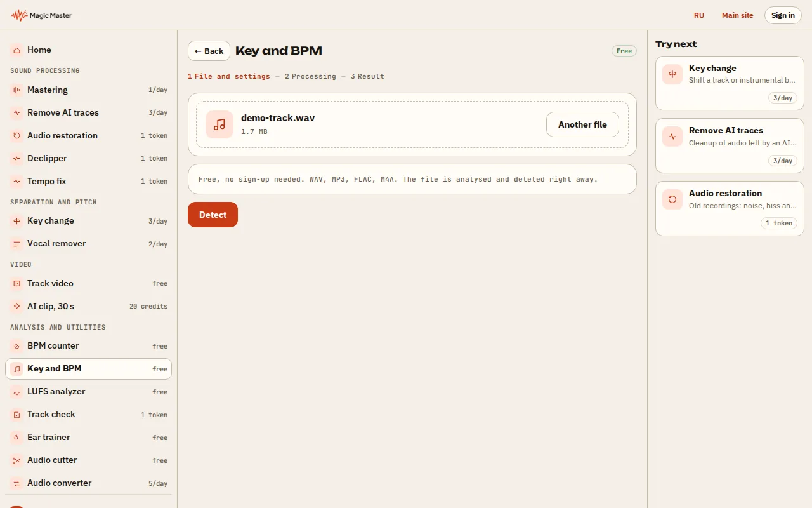Click the Remove AI traces card icon in Try next

(x=672, y=137)
